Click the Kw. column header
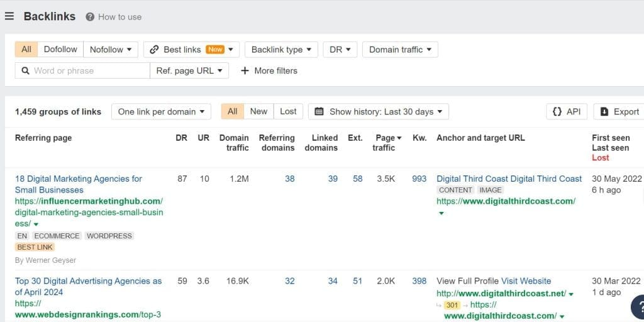 pyautogui.click(x=419, y=138)
